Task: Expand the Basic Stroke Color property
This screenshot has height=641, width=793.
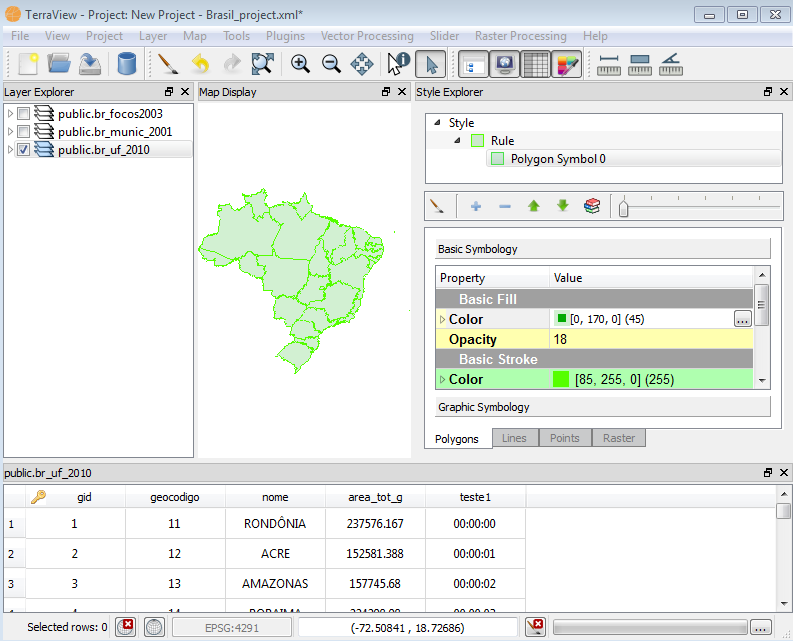Action: (443, 379)
